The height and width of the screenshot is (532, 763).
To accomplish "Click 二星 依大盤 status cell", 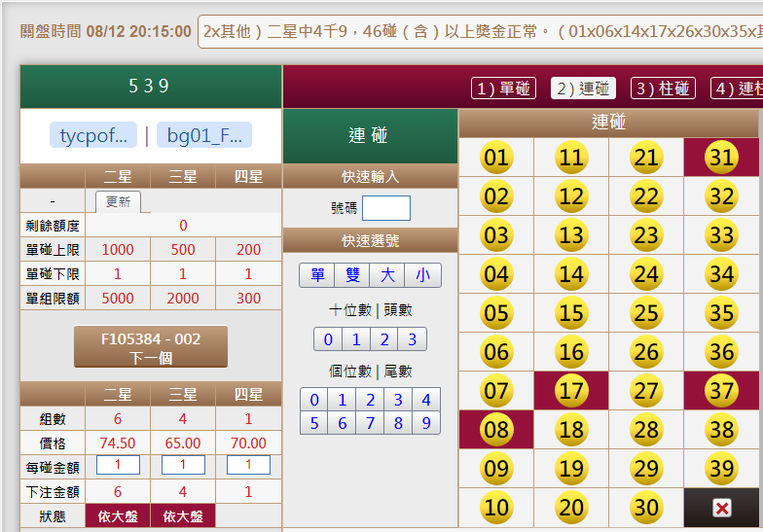I will tap(119, 516).
